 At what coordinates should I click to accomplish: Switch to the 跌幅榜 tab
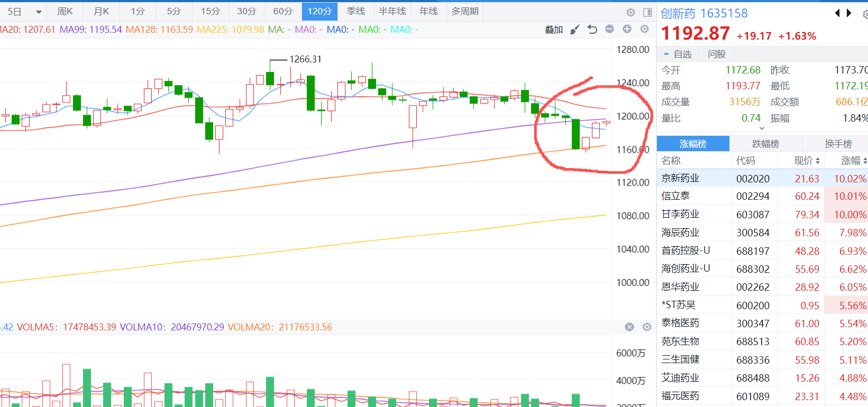click(765, 144)
